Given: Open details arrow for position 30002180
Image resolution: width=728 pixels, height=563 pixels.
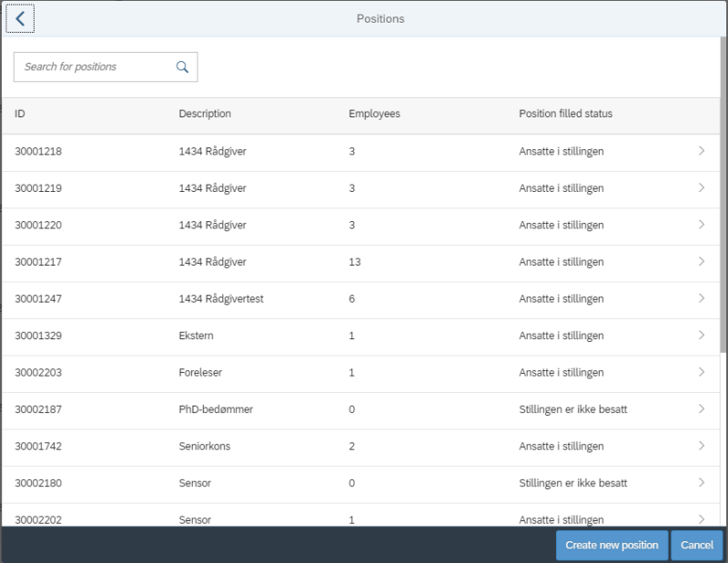Looking at the screenshot, I should (x=701, y=483).
